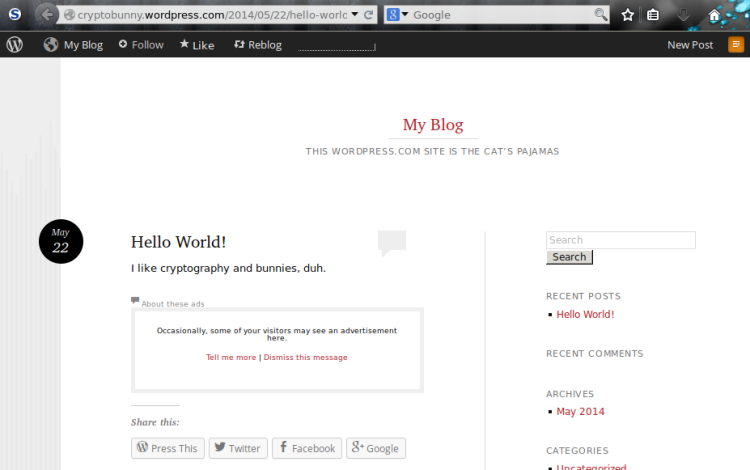Open the Uncategorized category link
Viewport: 750px width, 470px height.
pyautogui.click(x=591, y=467)
